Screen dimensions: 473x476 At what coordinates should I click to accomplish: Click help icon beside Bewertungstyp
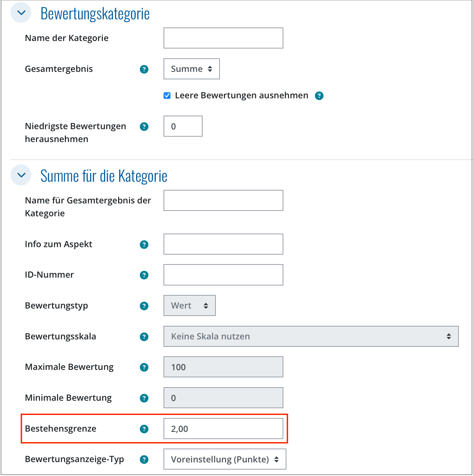click(144, 306)
